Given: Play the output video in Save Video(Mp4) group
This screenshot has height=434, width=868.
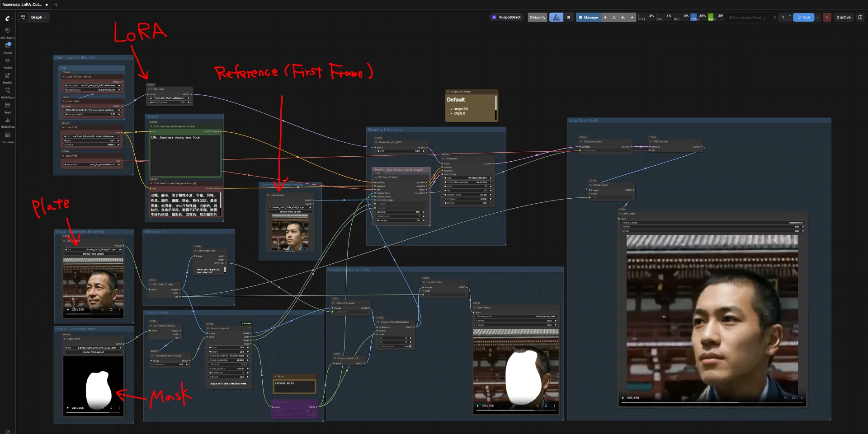Looking at the screenshot, I should click(623, 398).
